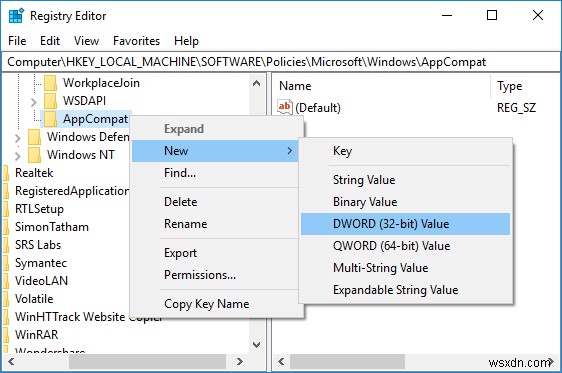
Task: Select the Realtek key
Action: pyautogui.click(x=34, y=173)
